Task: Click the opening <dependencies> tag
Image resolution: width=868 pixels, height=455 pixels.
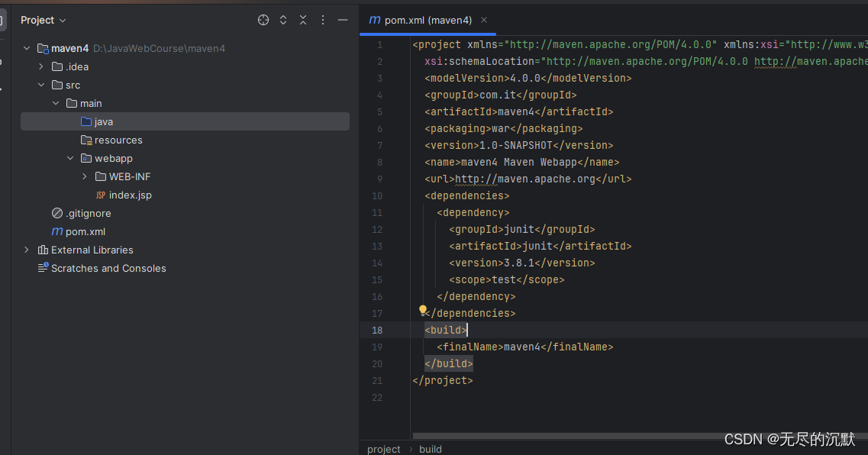Action: (466, 195)
